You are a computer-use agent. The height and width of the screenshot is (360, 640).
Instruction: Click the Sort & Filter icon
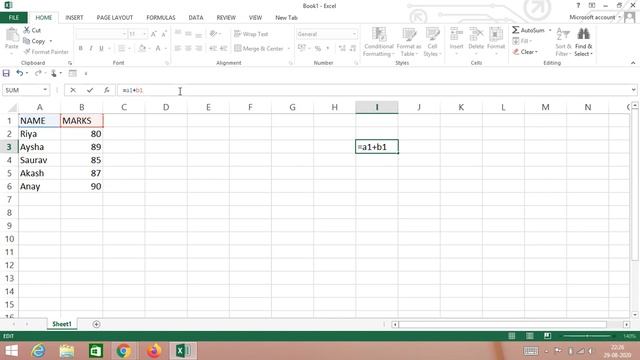coord(563,34)
